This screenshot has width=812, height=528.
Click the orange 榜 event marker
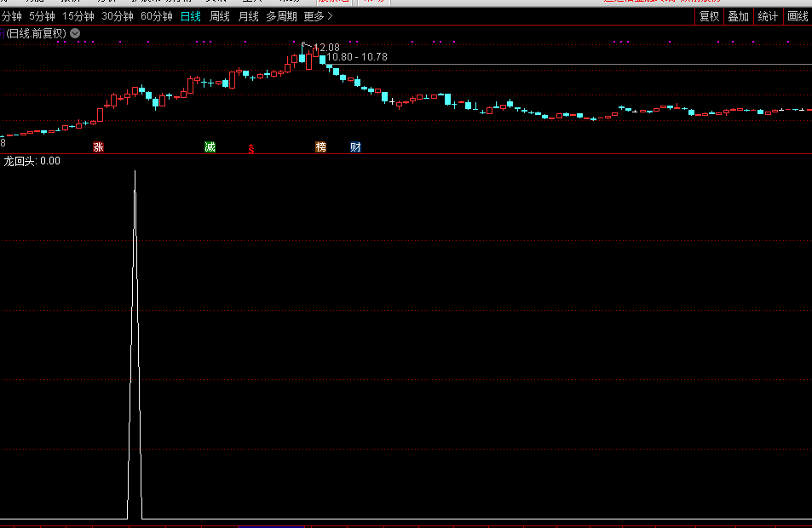pyautogui.click(x=320, y=147)
